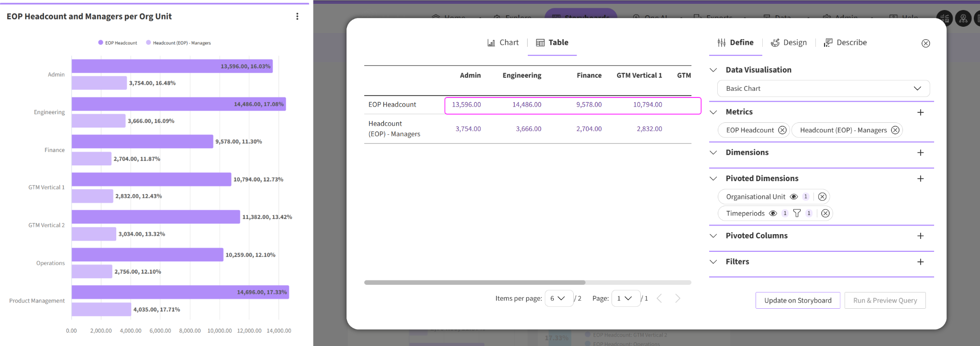Click the Timeperiods filter funnel icon

coord(797,213)
